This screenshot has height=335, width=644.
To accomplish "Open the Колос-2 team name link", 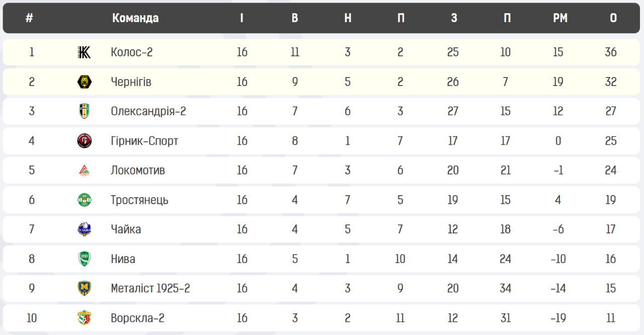I will coord(132,52).
